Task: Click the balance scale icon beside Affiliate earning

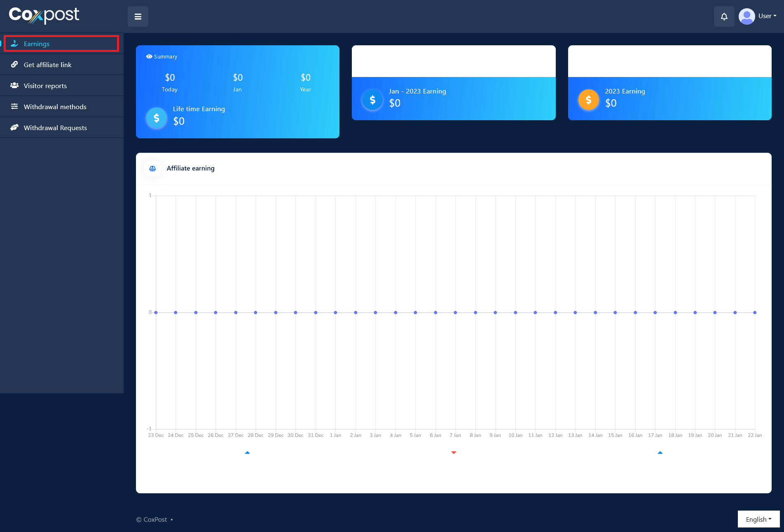Action: click(152, 168)
